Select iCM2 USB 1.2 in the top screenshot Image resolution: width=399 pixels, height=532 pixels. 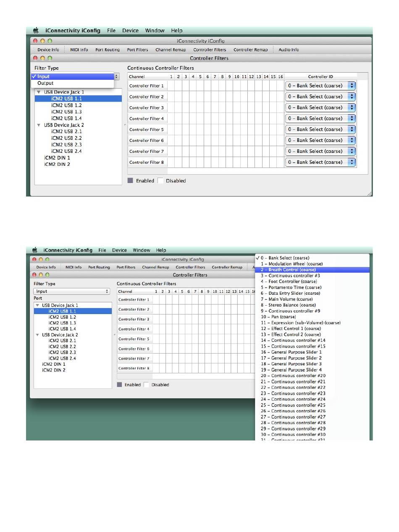66,105
